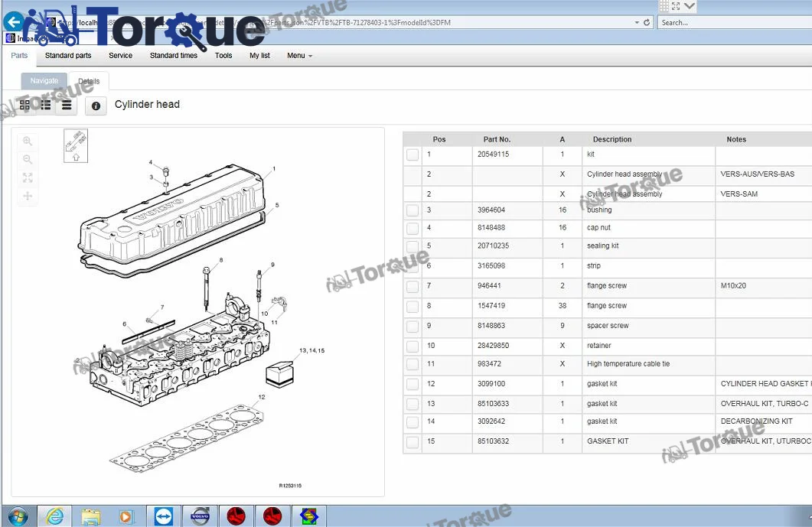
Task: Click the DECARBONIZING KIT note
Action: point(756,421)
